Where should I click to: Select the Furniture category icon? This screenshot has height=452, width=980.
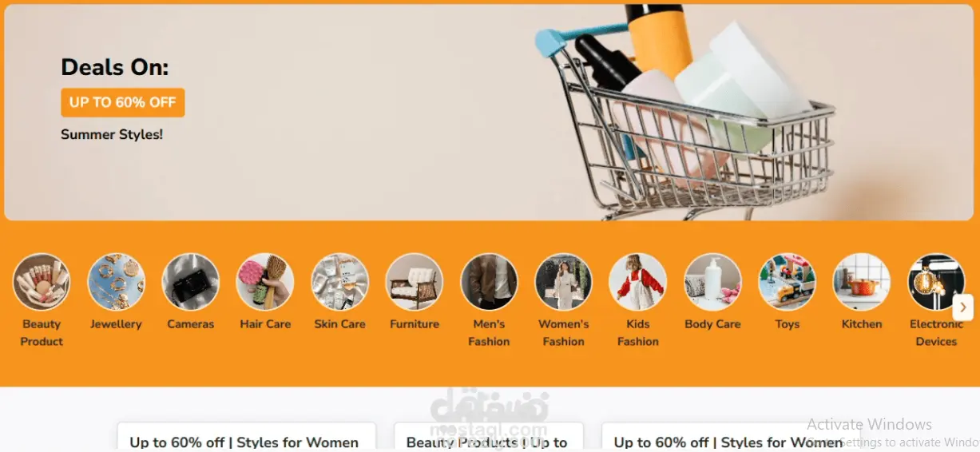coord(415,282)
